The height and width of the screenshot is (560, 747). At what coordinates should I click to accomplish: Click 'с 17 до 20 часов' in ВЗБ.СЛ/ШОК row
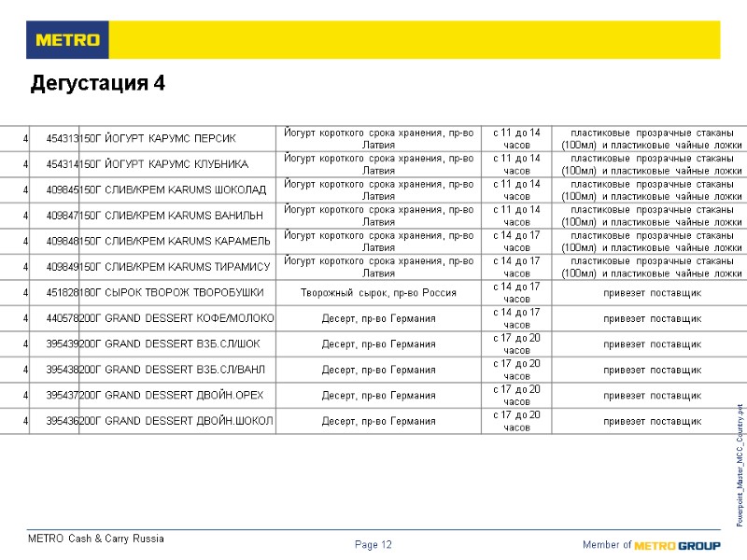516,344
